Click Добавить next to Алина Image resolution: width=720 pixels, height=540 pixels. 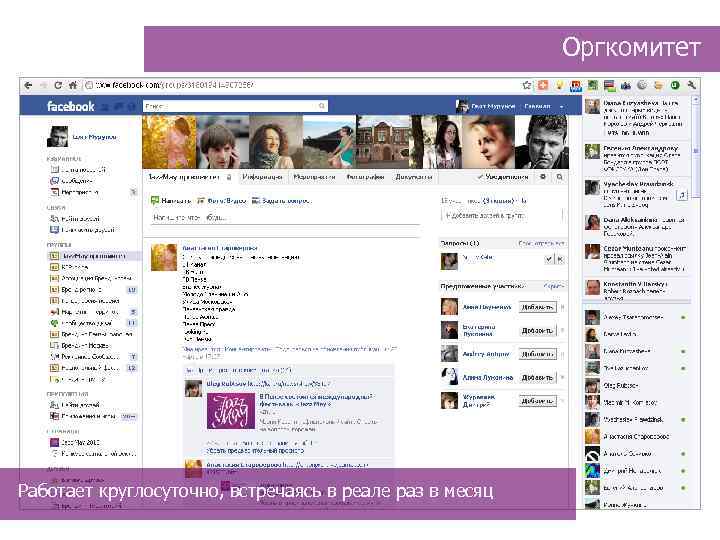click(538, 377)
